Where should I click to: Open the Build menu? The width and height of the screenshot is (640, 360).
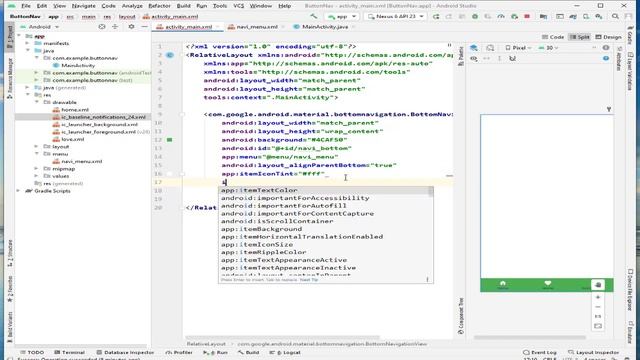click(183, 6)
